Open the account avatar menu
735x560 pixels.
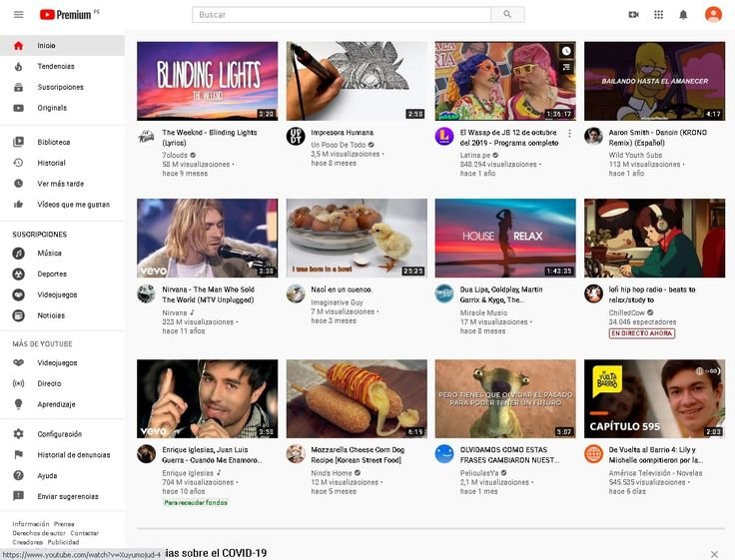713,15
